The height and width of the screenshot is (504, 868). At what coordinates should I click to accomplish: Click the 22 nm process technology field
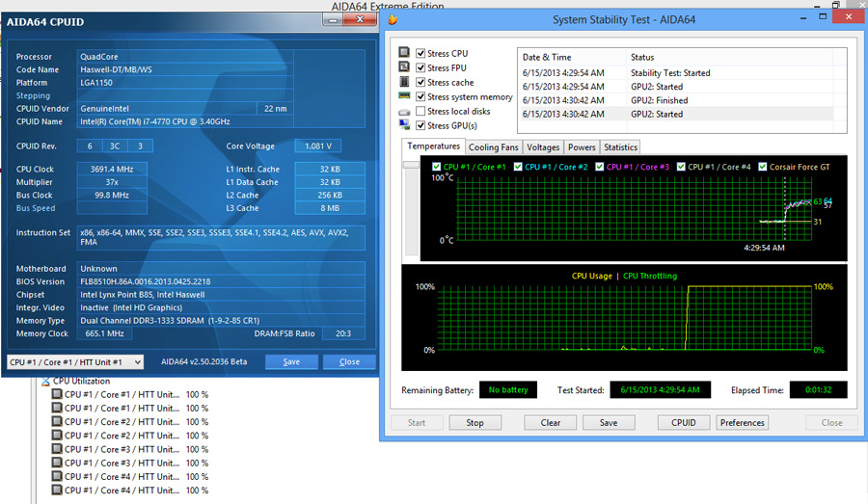pyautogui.click(x=275, y=109)
